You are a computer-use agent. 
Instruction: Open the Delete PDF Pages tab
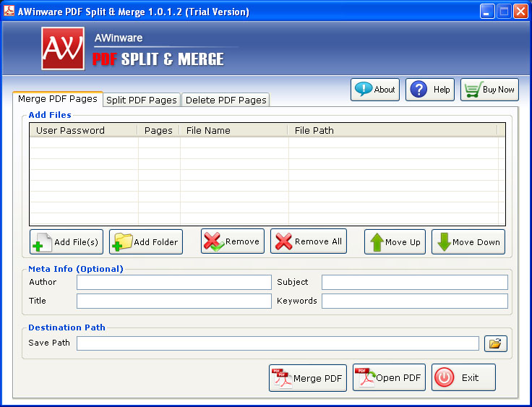(226, 100)
